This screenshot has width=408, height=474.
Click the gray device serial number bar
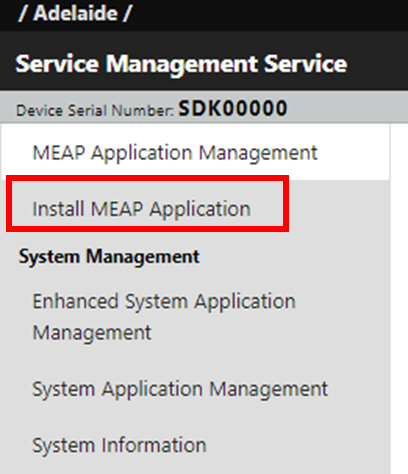pos(204,107)
